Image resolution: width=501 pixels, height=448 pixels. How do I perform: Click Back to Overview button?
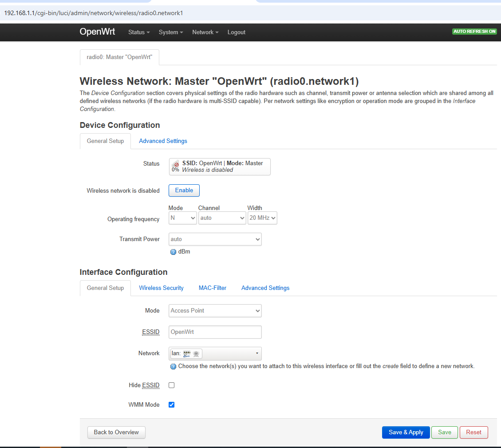[116, 432]
